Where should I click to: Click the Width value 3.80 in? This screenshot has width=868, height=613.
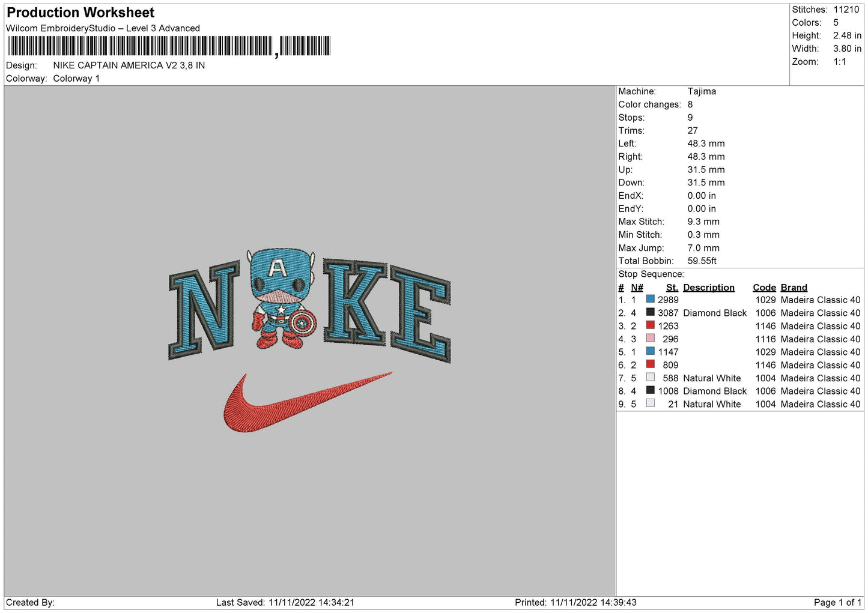[x=847, y=49]
